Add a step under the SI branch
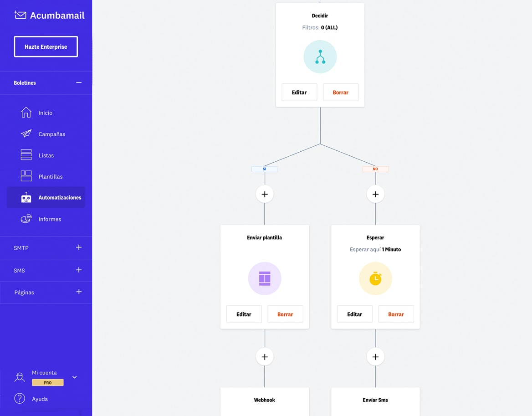532x416 pixels. coord(265,194)
